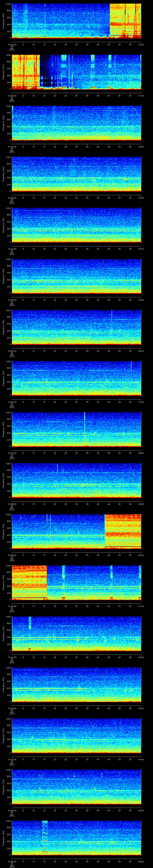Click the 40:00 end-of-axis time label
Viewport: 153px width, 868px height.
click(x=141, y=555)
